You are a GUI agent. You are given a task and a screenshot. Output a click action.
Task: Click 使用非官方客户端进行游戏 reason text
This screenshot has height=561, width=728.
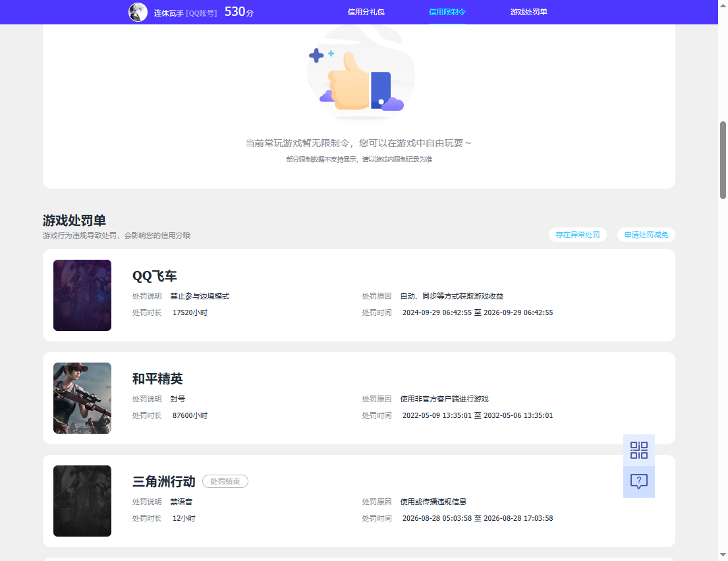[444, 399]
